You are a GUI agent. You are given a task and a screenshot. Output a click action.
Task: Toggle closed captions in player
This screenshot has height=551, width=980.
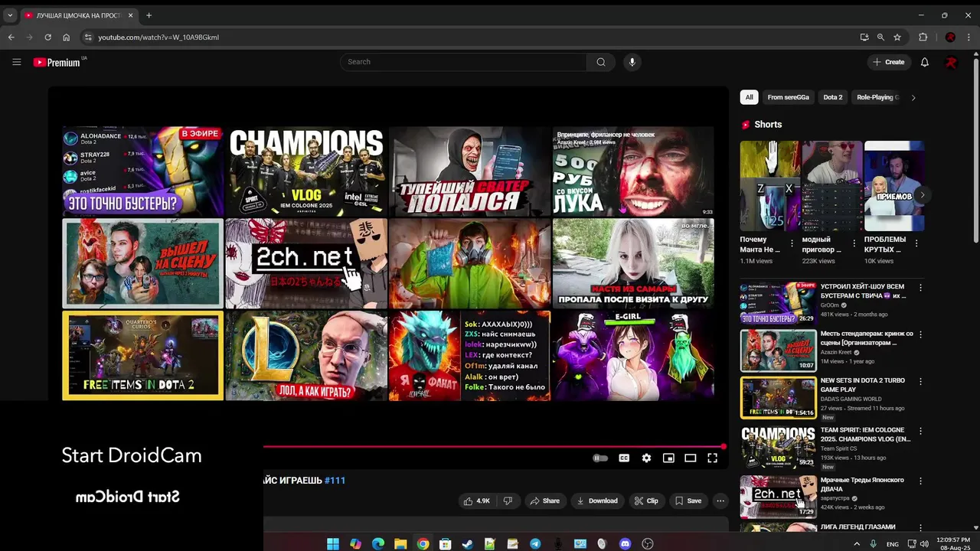tap(624, 458)
